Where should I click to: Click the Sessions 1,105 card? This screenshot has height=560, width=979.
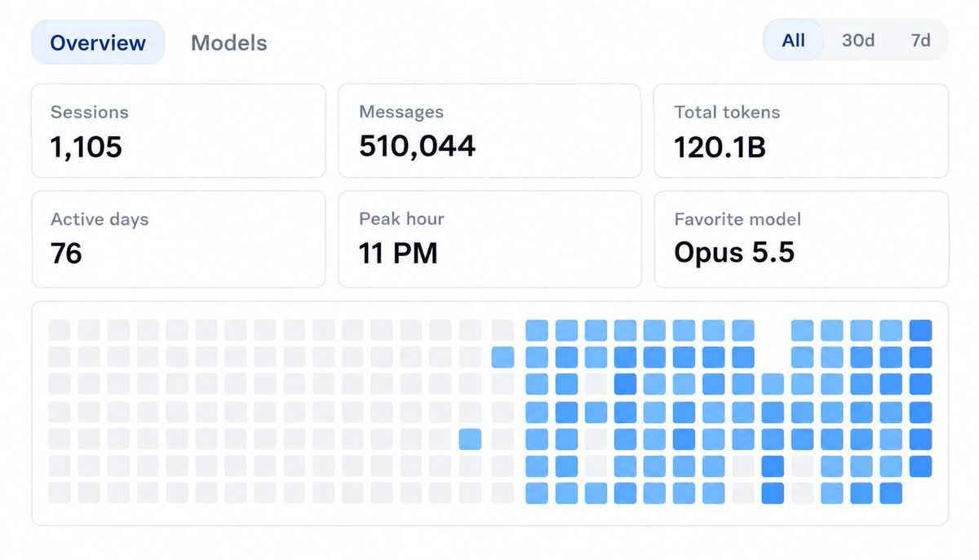[179, 130]
